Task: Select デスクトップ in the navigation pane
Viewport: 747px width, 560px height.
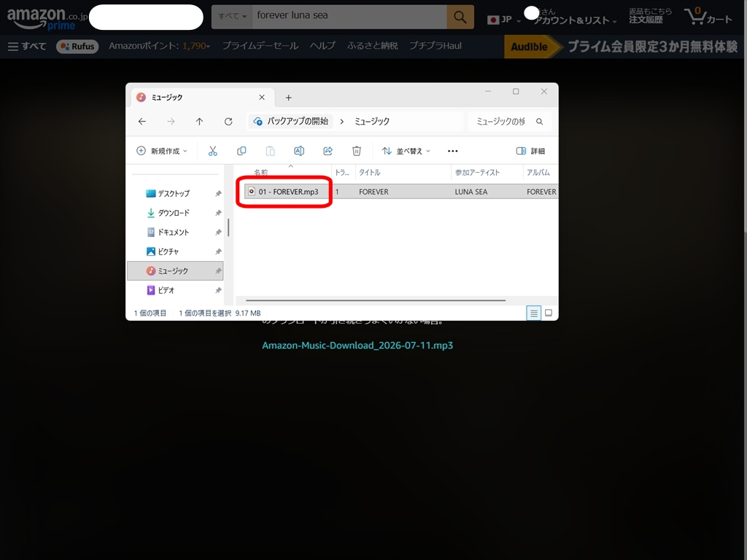Action: pyautogui.click(x=175, y=193)
